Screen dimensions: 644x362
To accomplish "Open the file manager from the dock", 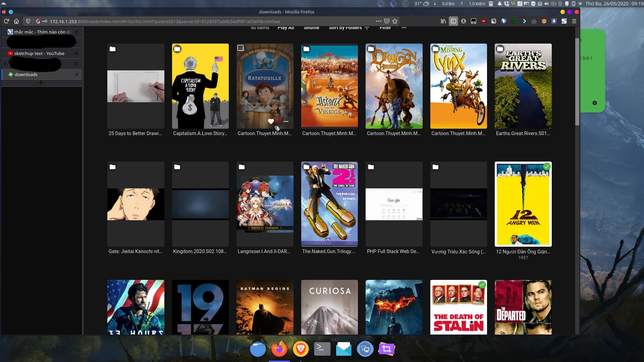I will click(258, 349).
